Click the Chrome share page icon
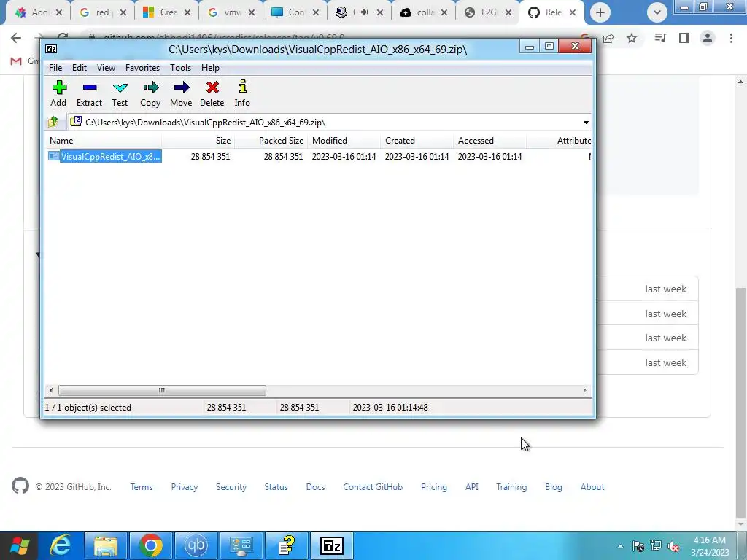This screenshot has height=560, width=747. (x=608, y=38)
